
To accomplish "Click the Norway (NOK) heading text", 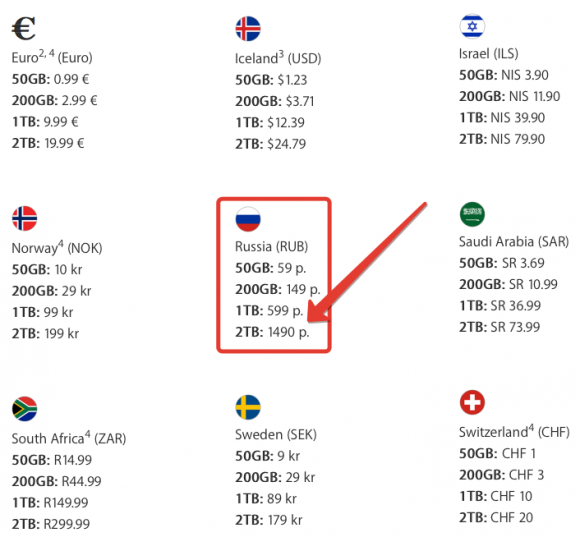I will [x=57, y=248].
